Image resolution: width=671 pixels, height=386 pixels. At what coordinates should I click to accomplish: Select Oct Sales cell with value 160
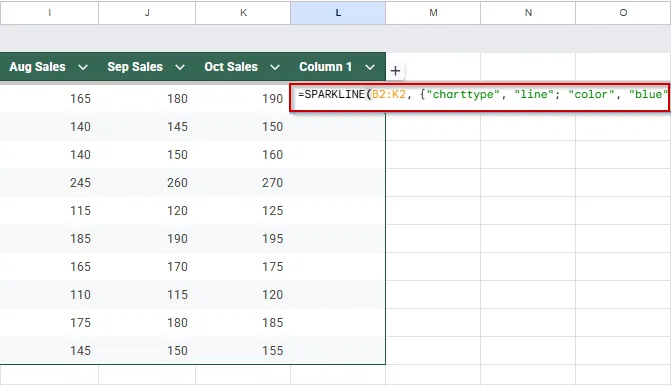click(x=243, y=154)
